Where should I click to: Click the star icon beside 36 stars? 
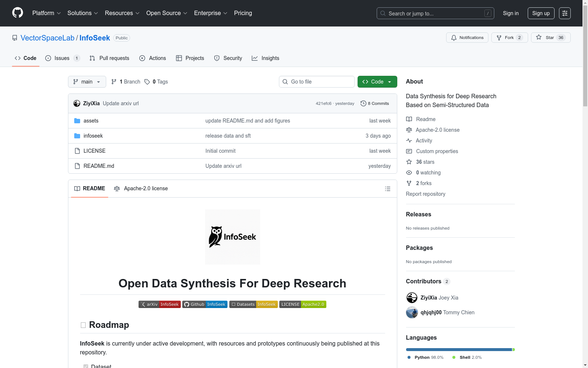pos(409,162)
